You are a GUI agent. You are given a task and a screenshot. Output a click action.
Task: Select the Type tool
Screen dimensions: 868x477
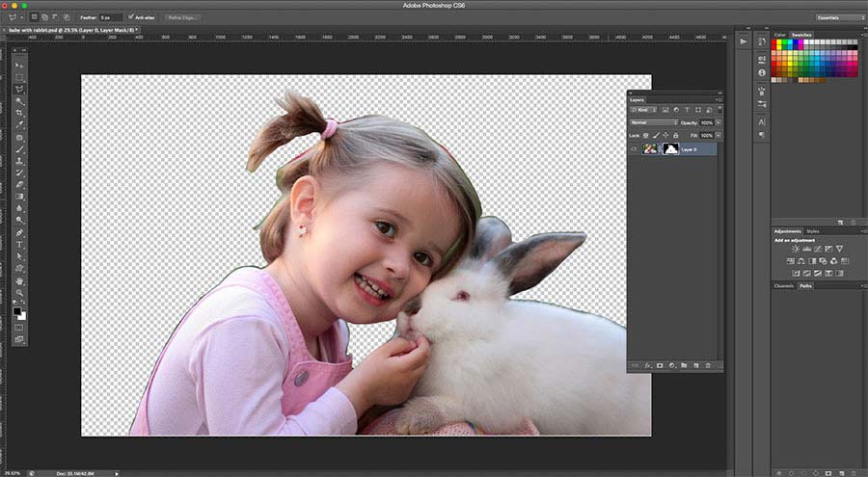pos(19,245)
